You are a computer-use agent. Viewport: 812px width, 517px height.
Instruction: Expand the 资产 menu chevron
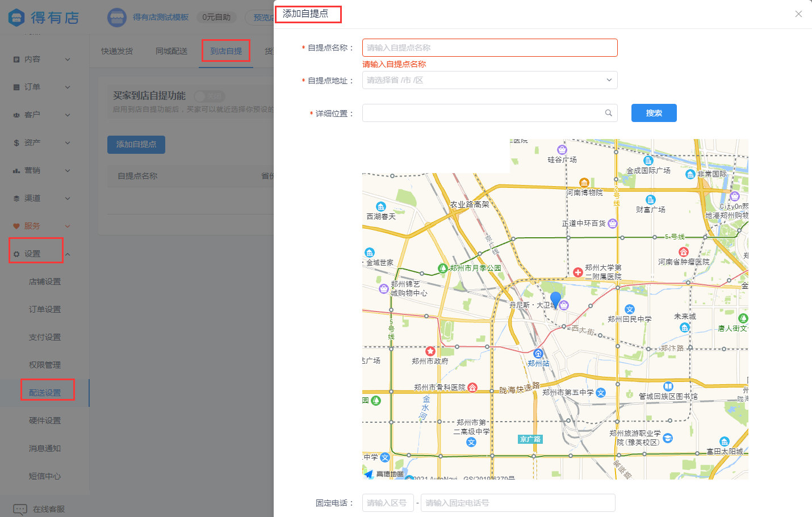[68, 142]
